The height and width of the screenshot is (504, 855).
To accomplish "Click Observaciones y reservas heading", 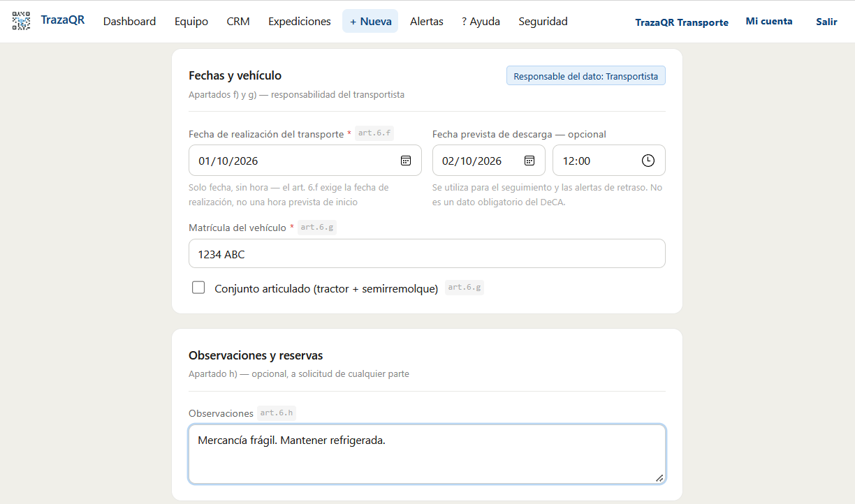I will (x=256, y=355).
